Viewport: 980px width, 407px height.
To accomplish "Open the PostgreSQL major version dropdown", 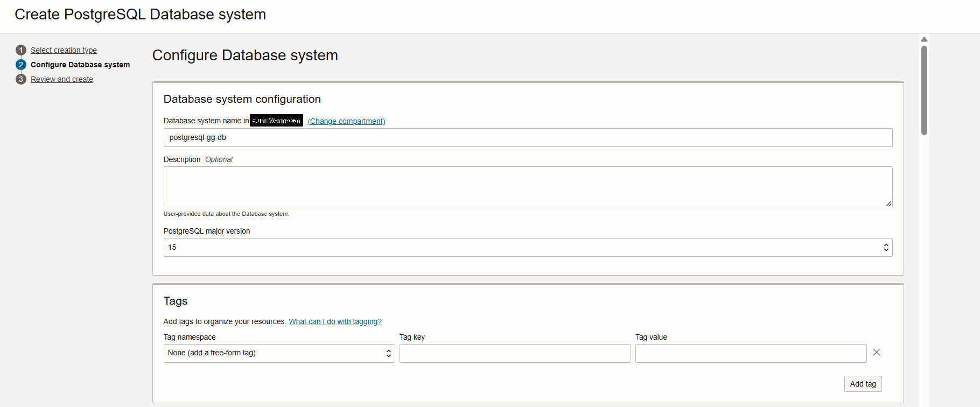I will coord(528,248).
